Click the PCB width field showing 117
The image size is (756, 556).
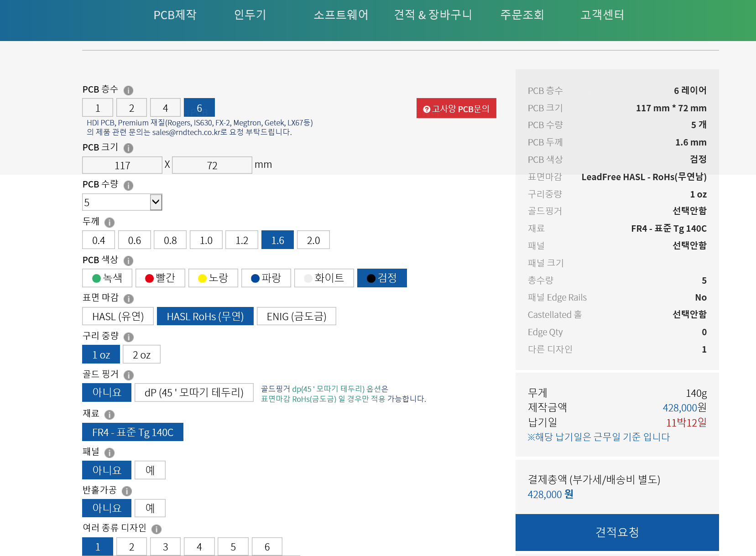click(122, 166)
